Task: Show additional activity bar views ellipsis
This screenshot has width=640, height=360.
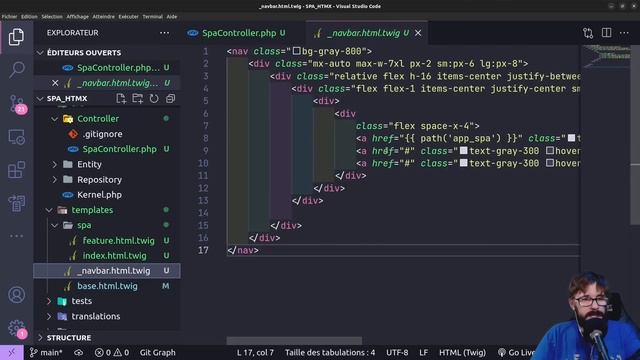Action: click(16, 236)
